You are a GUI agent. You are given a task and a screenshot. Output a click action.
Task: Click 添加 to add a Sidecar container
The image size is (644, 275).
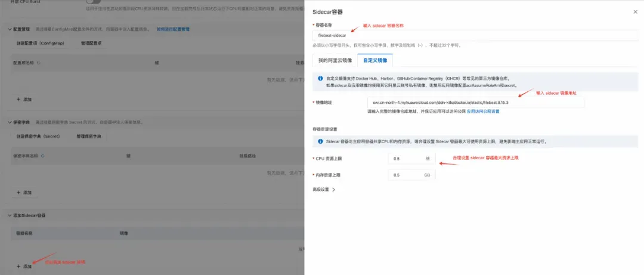pyautogui.click(x=24, y=266)
